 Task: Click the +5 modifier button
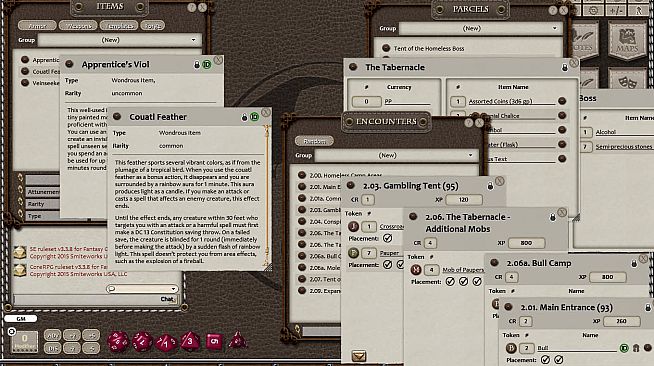[91, 335]
